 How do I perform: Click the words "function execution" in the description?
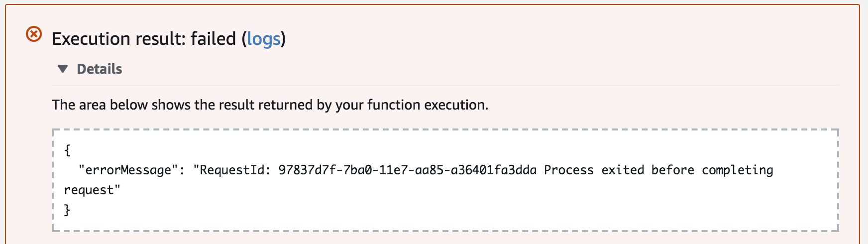[427, 105]
